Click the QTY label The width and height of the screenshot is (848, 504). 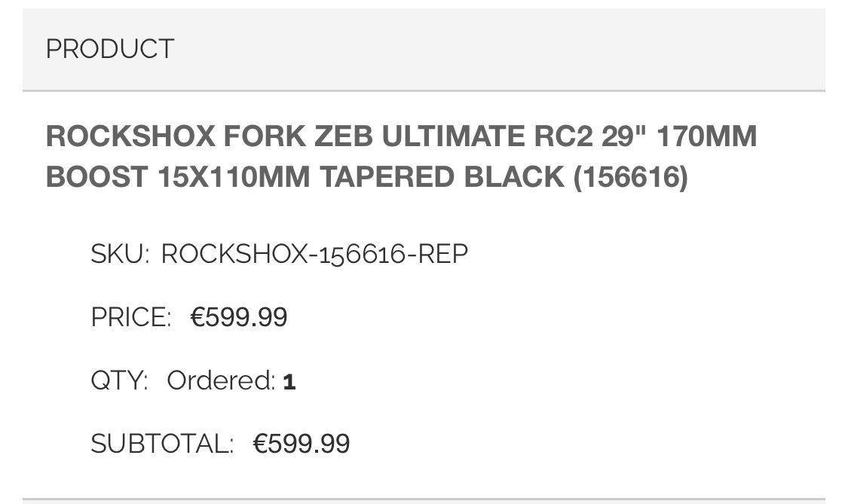pos(119,380)
